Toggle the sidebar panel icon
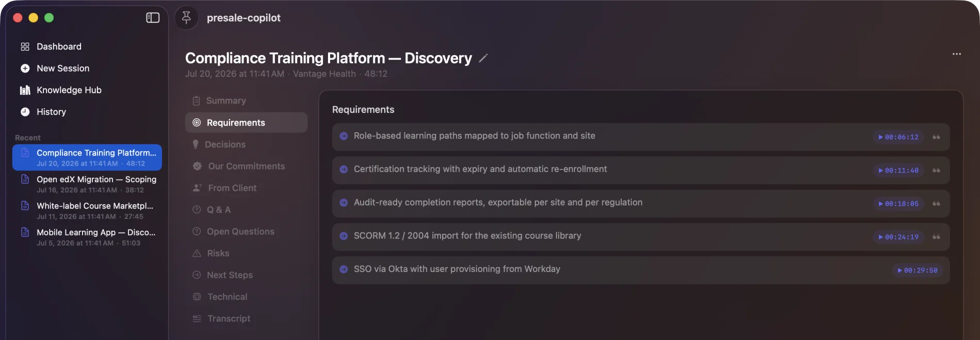 pos(153,18)
